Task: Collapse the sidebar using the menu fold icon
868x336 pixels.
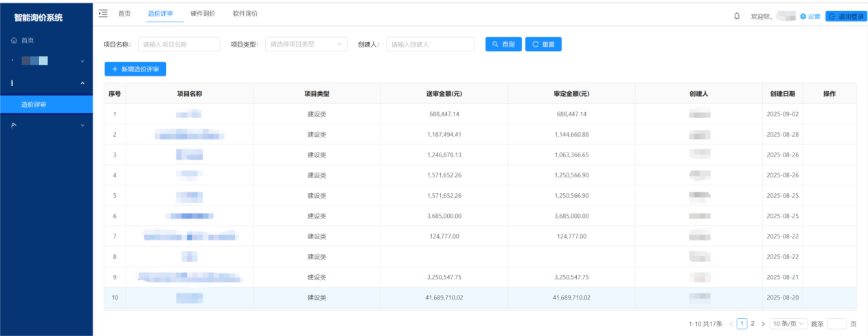Action: pyautogui.click(x=103, y=14)
